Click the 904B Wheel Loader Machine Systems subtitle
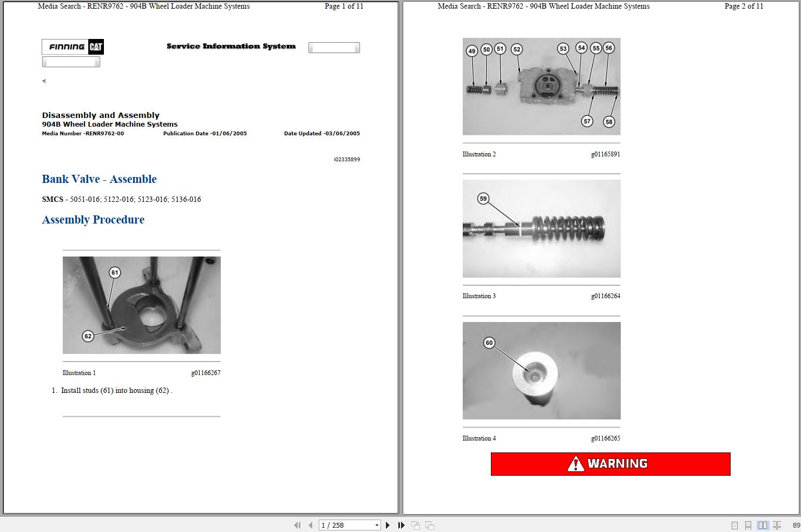This screenshot has height=532, width=801. [110, 124]
